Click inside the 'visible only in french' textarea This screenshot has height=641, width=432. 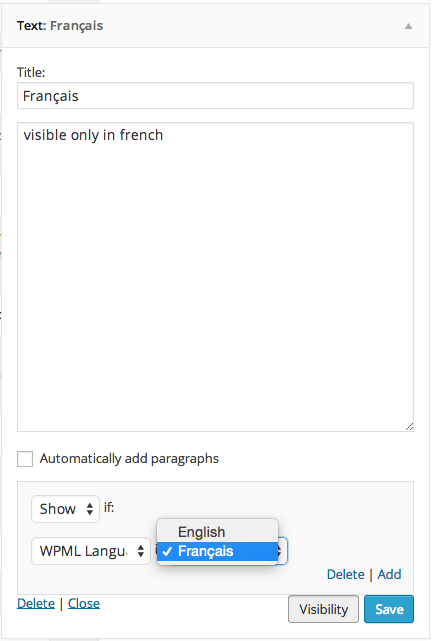pos(215,277)
